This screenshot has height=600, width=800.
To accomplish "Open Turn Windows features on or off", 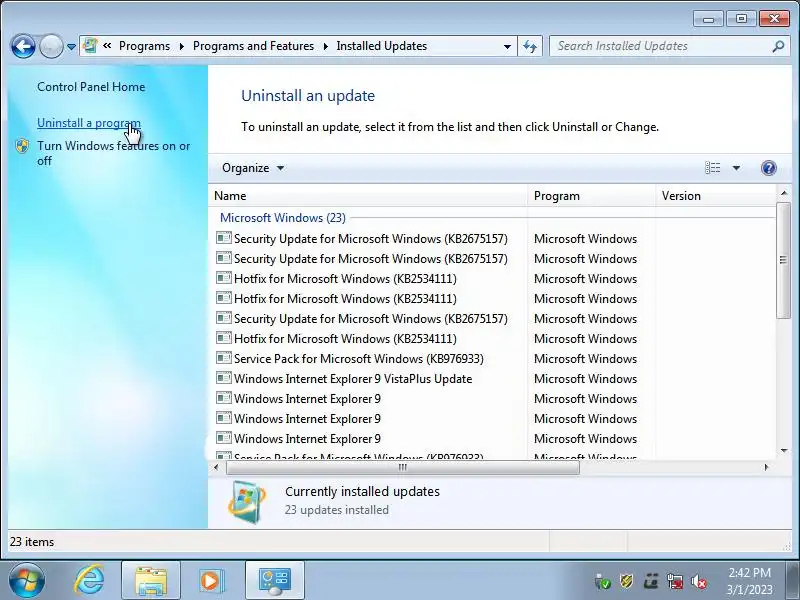I will (x=113, y=153).
